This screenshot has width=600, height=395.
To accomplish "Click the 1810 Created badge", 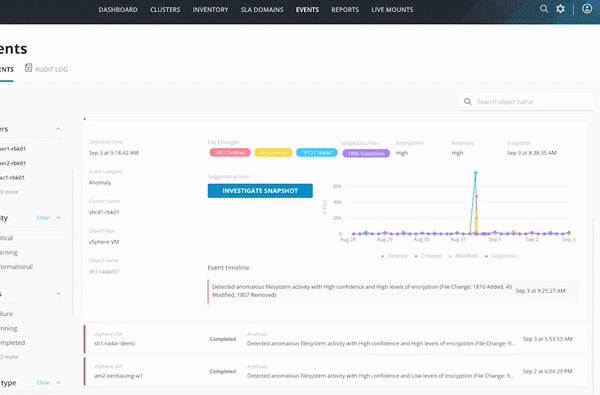I will click(317, 153).
